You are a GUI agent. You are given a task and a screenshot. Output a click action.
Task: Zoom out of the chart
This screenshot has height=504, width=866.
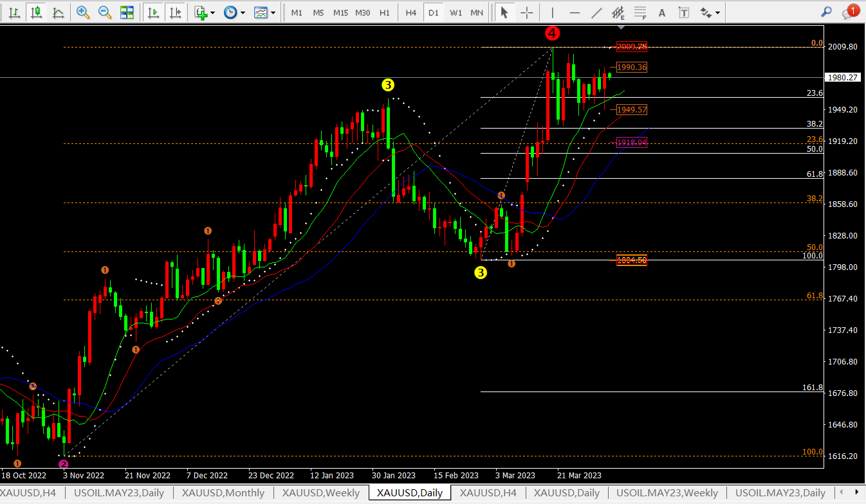point(105,12)
